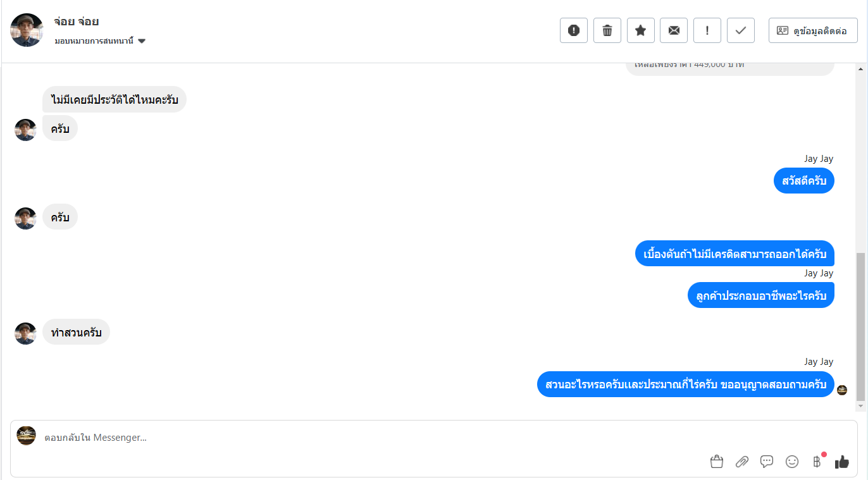Mark conversation as spam via octagon icon
Viewport: 868px width, 480px height.
[x=574, y=30]
